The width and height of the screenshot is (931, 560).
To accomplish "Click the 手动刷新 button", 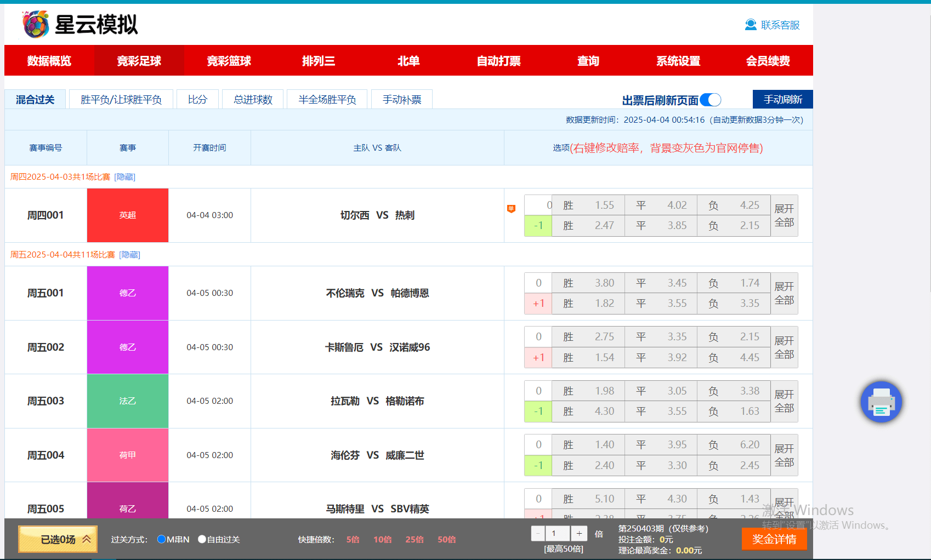I will [782, 99].
